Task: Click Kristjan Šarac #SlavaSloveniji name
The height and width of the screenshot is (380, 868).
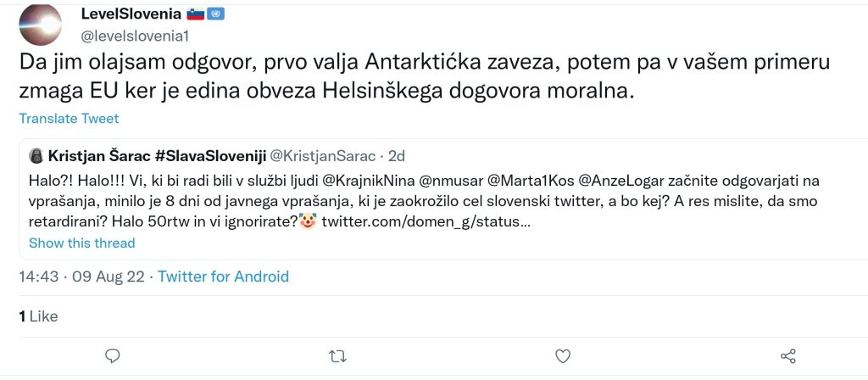Action: pyautogui.click(x=157, y=156)
